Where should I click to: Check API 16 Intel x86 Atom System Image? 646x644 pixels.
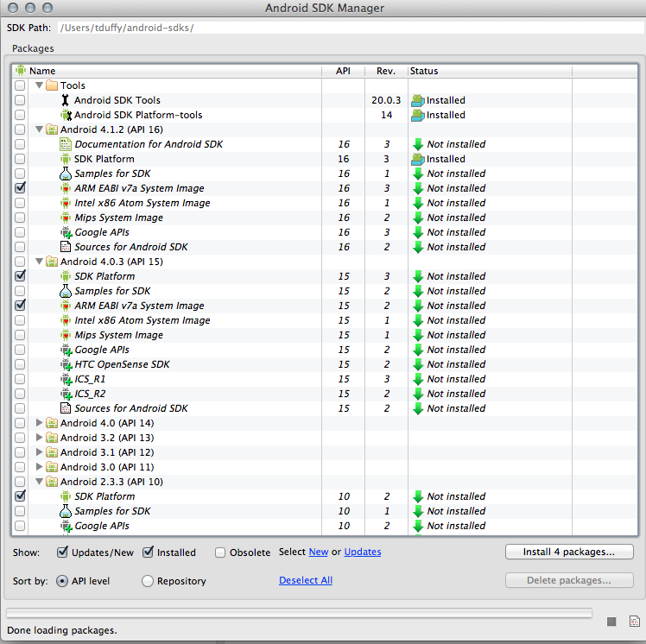click(20, 203)
